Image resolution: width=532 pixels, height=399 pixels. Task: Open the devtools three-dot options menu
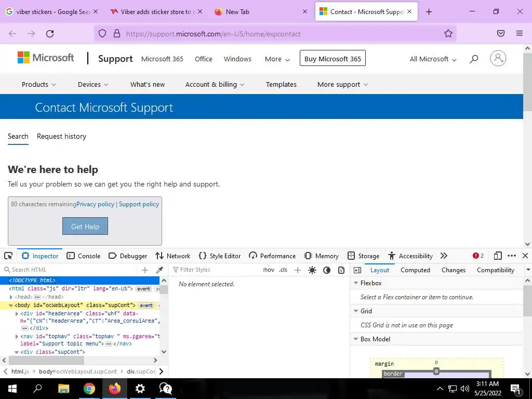tap(512, 256)
